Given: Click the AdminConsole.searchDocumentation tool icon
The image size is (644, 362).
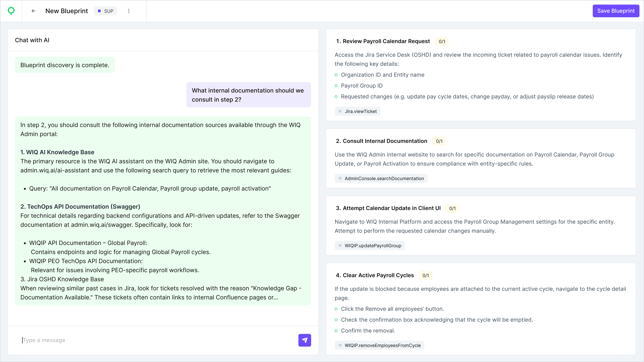Looking at the screenshot, I should point(340,178).
